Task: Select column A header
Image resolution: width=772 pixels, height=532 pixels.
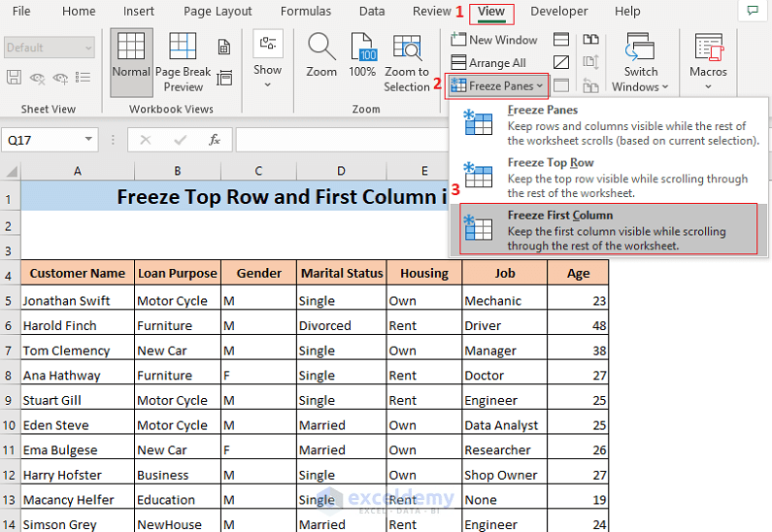Action: click(78, 171)
